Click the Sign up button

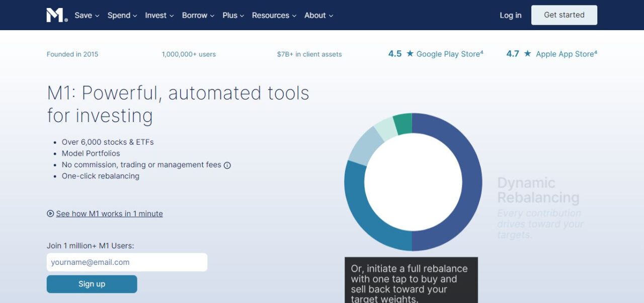click(x=92, y=284)
